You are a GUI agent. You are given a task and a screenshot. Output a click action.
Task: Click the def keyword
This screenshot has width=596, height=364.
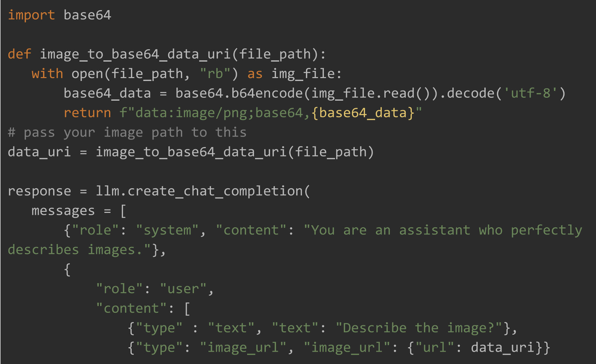tap(19, 54)
